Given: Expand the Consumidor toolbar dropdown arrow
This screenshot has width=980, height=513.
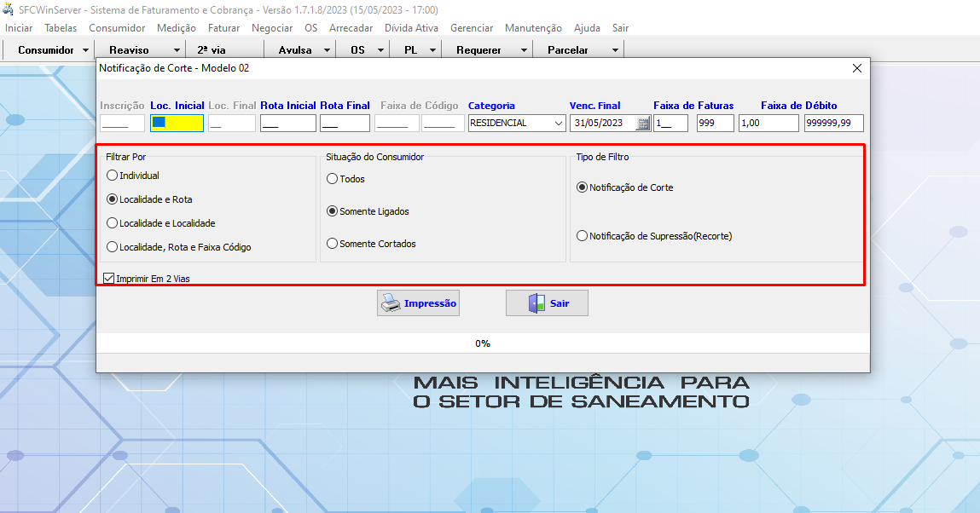Looking at the screenshot, I should [x=85, y=50].
